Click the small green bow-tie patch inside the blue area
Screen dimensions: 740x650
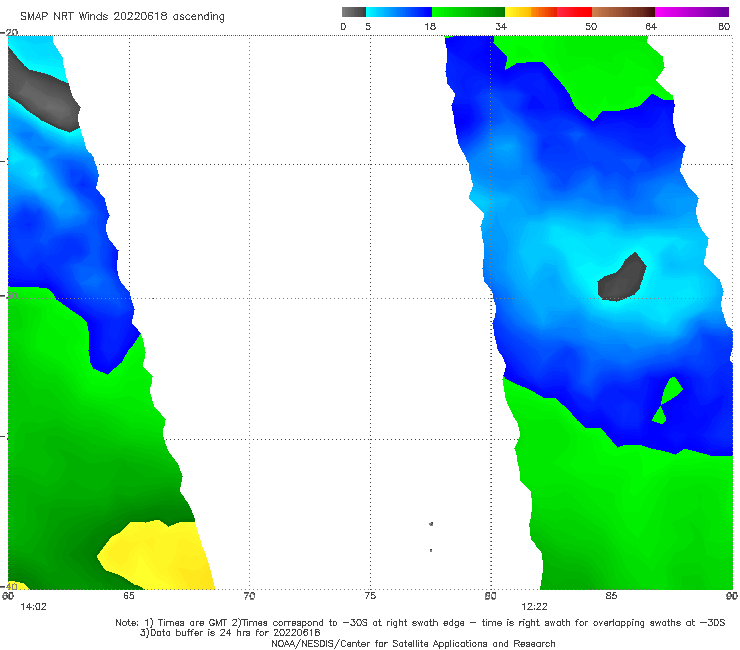pos(667,399)
